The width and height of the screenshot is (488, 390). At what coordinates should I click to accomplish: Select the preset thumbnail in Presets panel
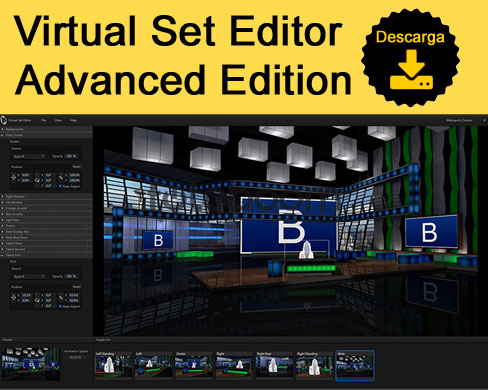31,364
